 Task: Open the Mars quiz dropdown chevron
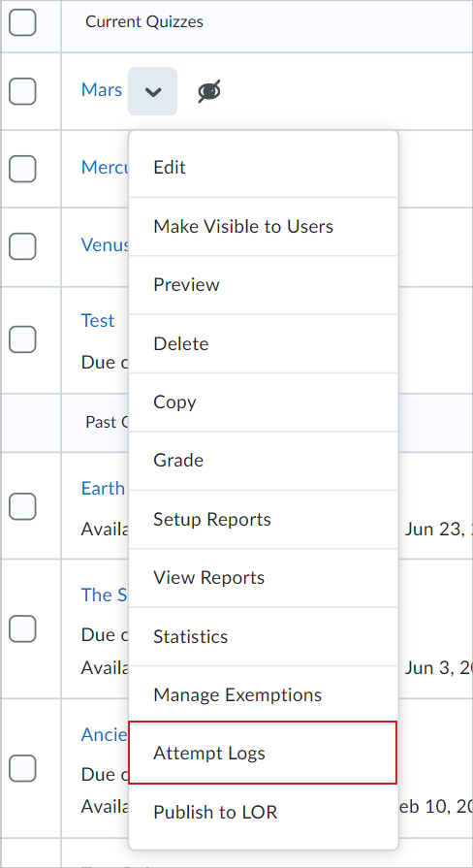point(152,91)
